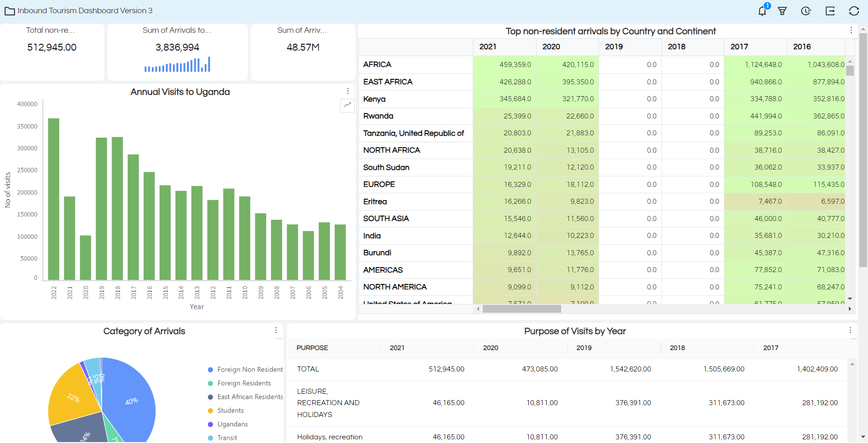Select the Eritrea row label
The height and width of the screenshot is (443, 868).
(375, 201)
